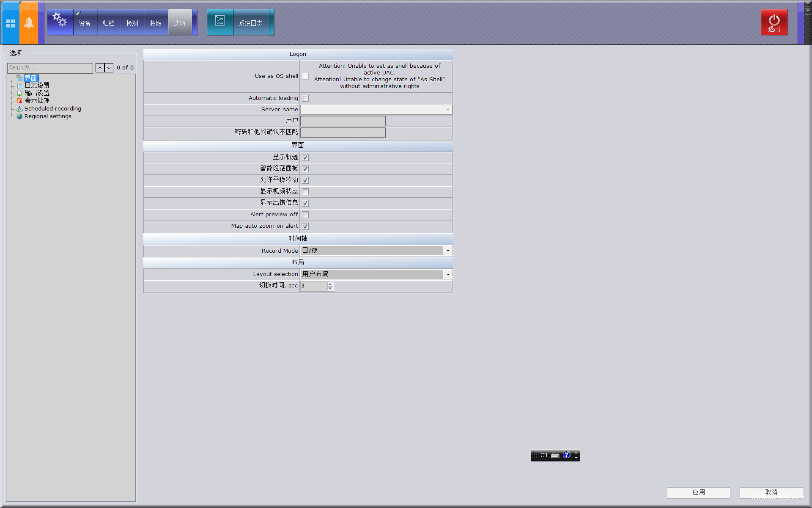The image size is (812, 508).
Task: Click the 警示处理 alarm icon
Action: pyautogui.click(x=19, y=101)
